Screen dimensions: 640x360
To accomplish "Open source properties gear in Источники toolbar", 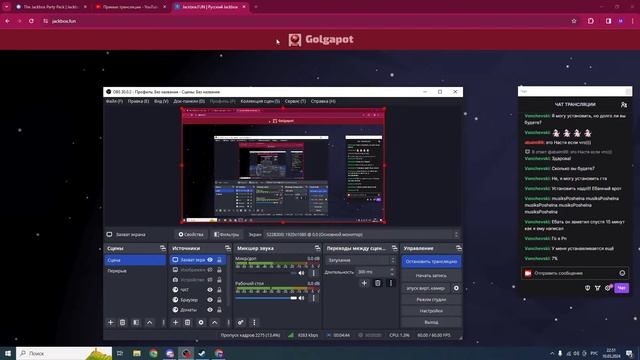I will tap(201, 322).
